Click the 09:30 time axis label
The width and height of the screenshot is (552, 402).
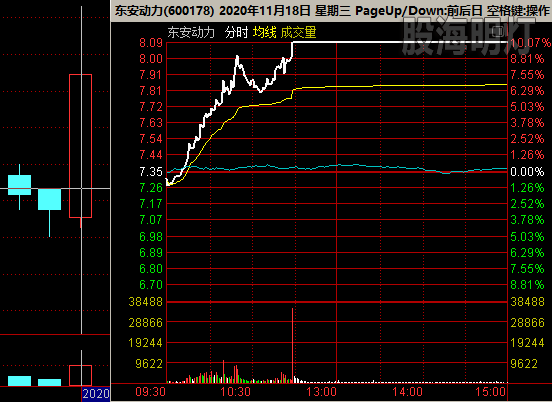(x=150, y=392)
